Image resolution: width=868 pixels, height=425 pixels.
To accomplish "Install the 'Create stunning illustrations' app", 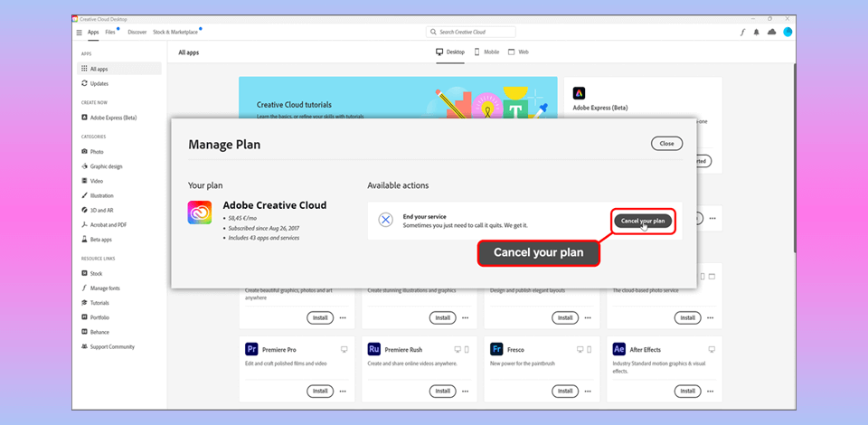I will pos(442,318).
